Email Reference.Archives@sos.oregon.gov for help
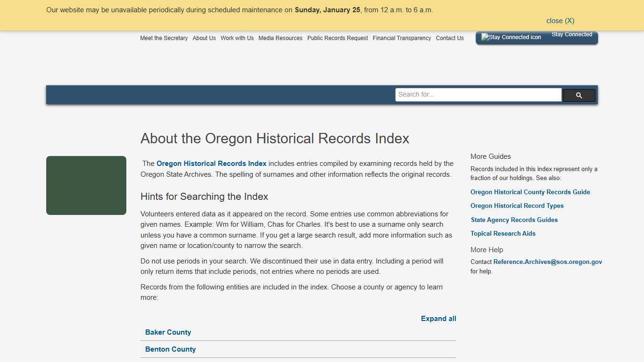This screenshot has height=362, width=644. [x=548, y=262]
